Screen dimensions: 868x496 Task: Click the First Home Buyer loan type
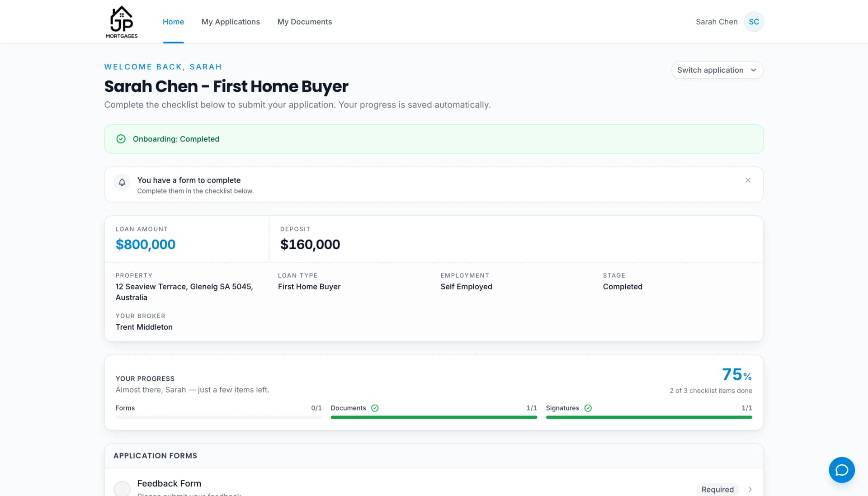(x=309, y=287)
